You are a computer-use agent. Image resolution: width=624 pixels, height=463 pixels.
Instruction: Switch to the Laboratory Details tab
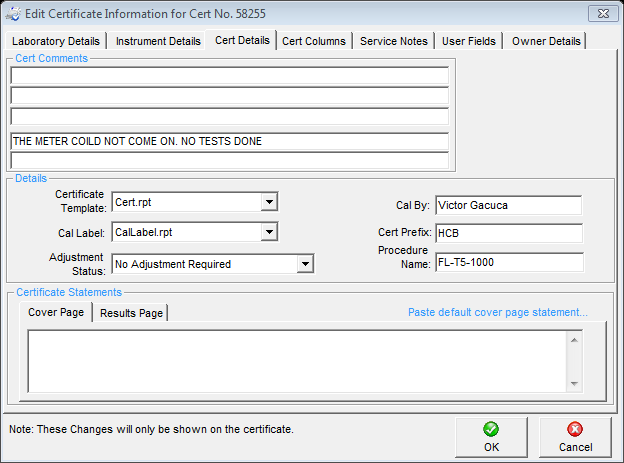tap(56, 41)
